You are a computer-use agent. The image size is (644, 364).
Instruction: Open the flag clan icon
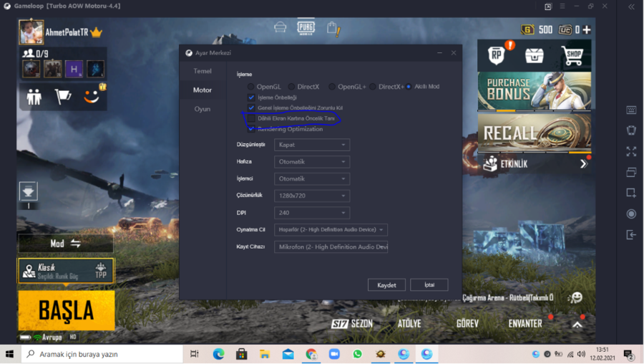tap(63, 97)
